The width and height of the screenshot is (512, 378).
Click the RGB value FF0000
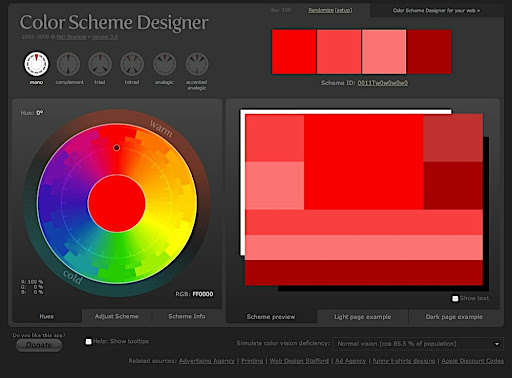point(203,294)
